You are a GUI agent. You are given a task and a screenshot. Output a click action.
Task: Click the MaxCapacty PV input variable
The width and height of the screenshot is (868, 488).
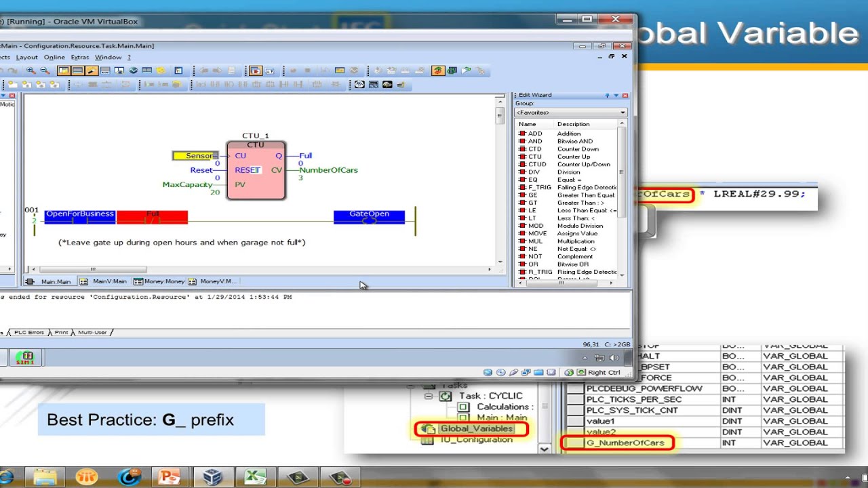coord(186,184)
